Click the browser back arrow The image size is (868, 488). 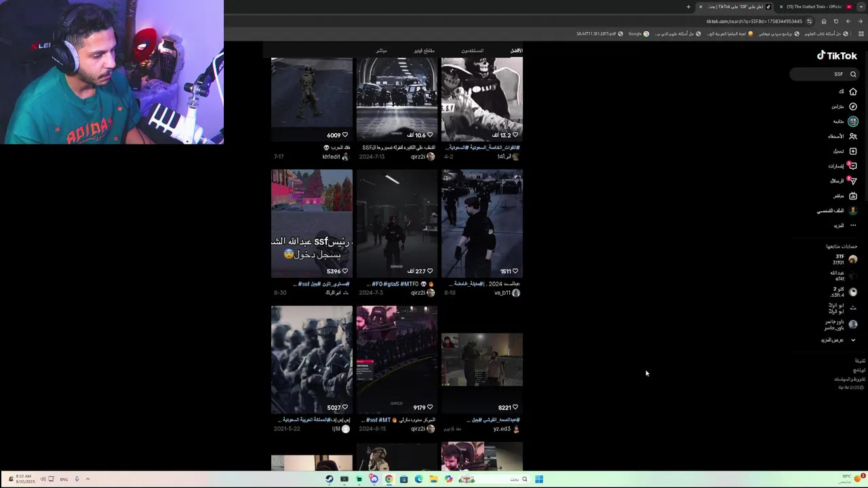point(848,21)
